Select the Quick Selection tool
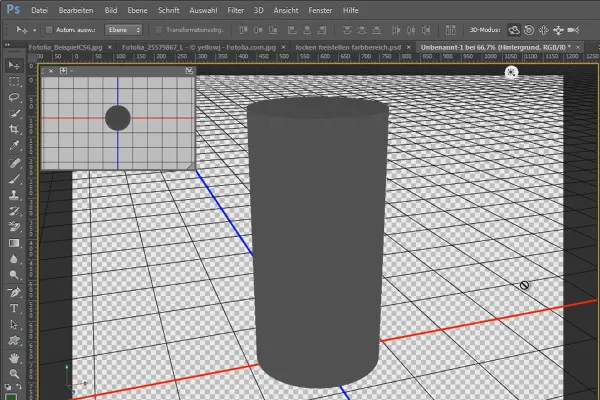 coord(14,113)
